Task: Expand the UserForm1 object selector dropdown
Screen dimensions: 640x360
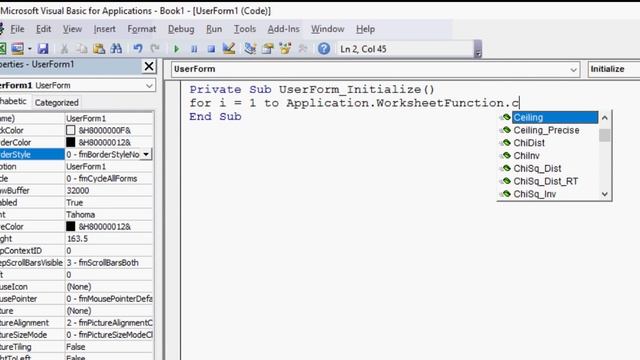Action: click(149, 85)
